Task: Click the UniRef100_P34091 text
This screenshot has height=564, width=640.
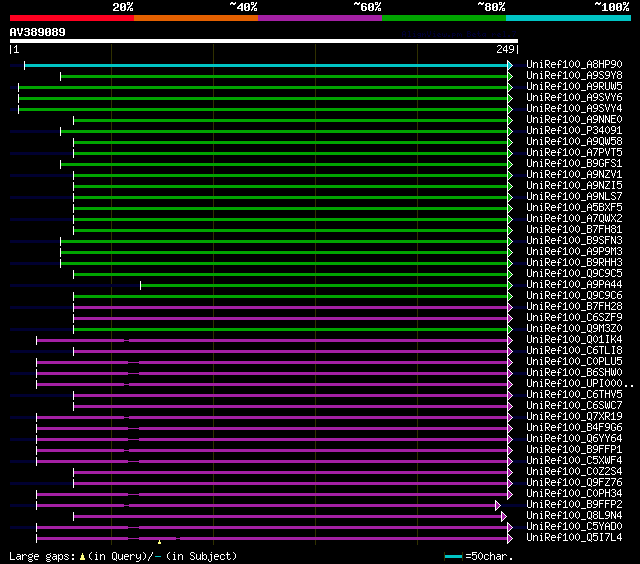Action: [574, 131]
